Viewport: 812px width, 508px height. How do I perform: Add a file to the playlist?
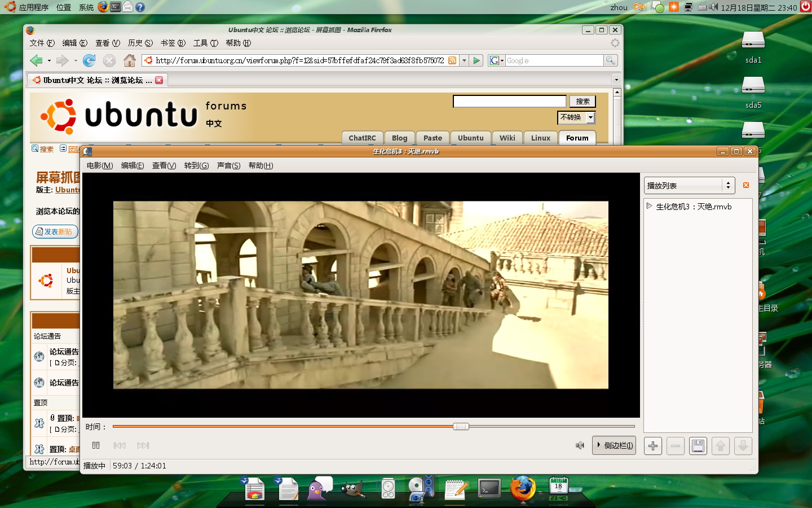coord(653,446)
